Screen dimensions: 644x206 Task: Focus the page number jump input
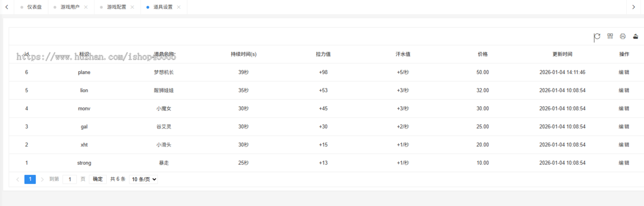pos(70,179)
